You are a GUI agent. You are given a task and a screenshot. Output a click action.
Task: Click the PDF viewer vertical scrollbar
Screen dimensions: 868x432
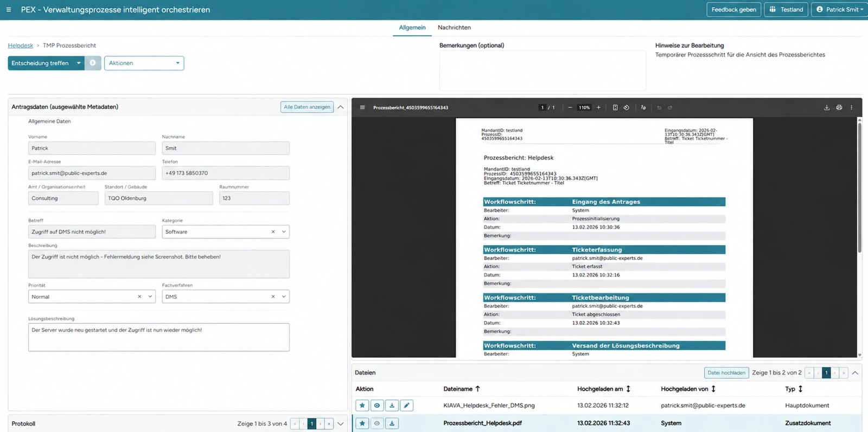pyautogui.click(x=859, y=188)
